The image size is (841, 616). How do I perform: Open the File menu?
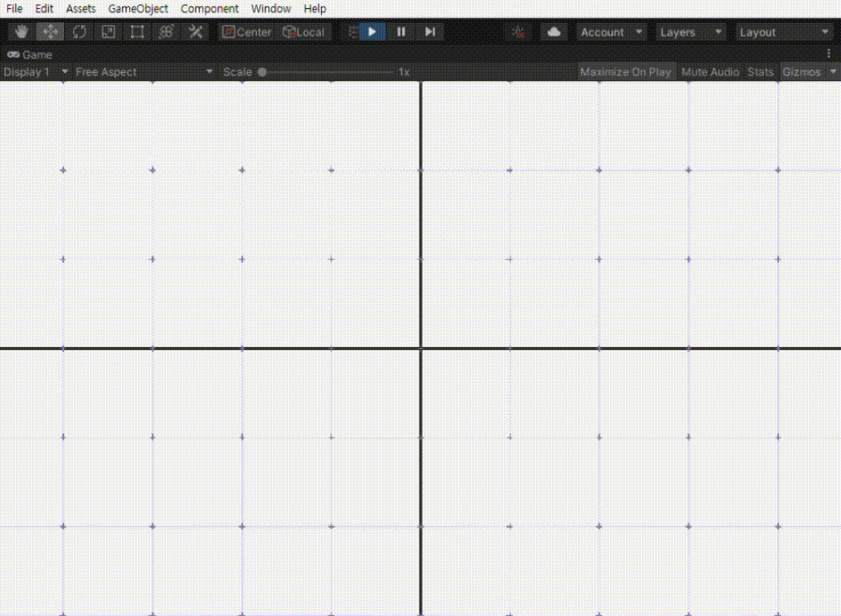pos(14,9)
